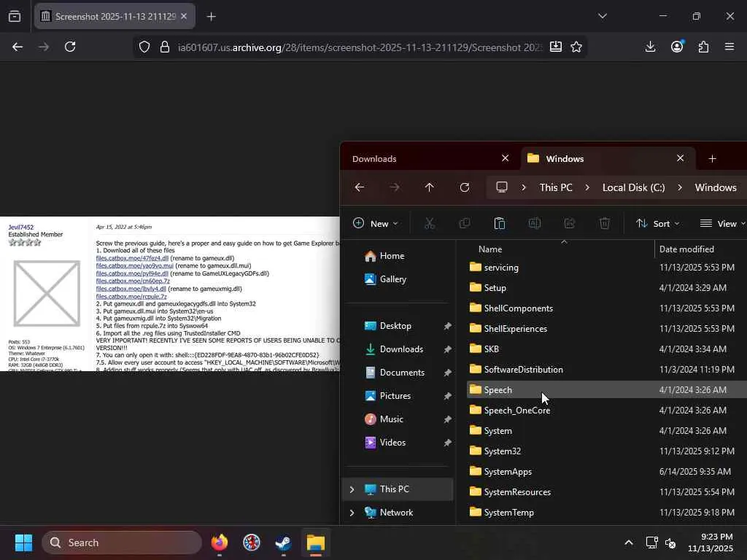The width and height of the screenshot is (747, 560).
Task: Open Firefox account menu
Action: (x=677, y=47)
